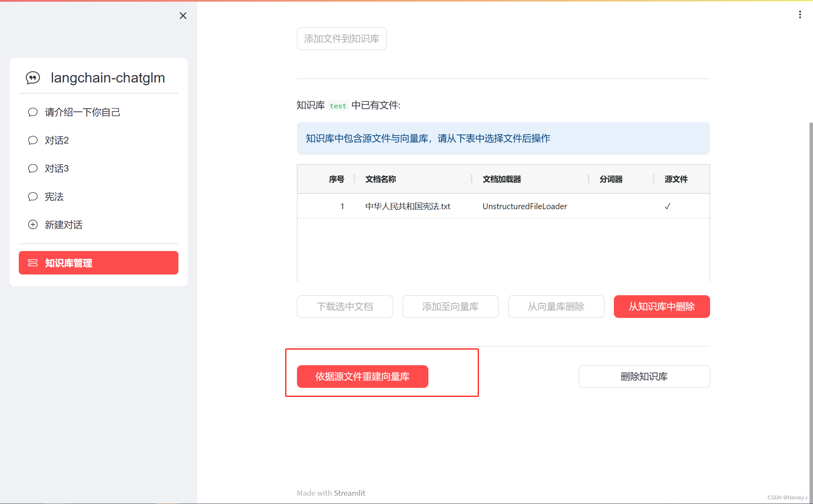Close the sidebar with X icon
Viewport: 813px width, 504px height.
click(x=183, y=16)
